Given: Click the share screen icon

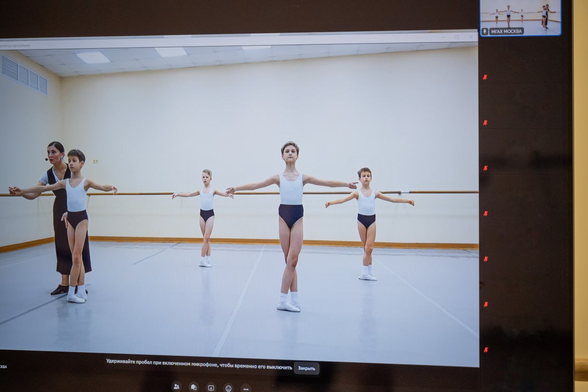Looking at the screenshot, I should [x=211, y=388].
